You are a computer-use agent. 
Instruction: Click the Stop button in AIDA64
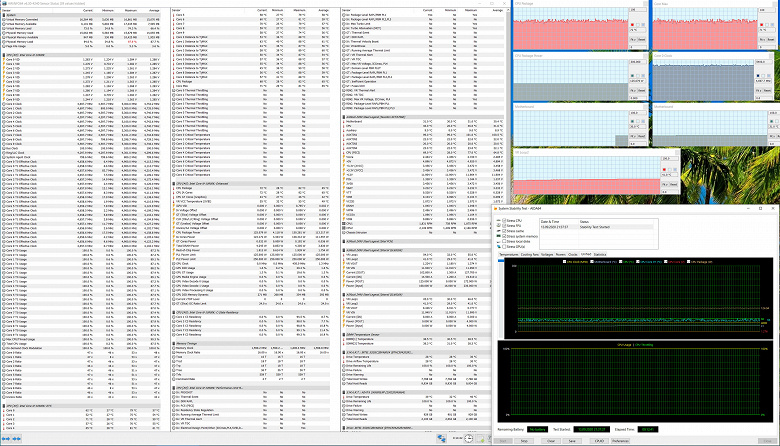524,441
